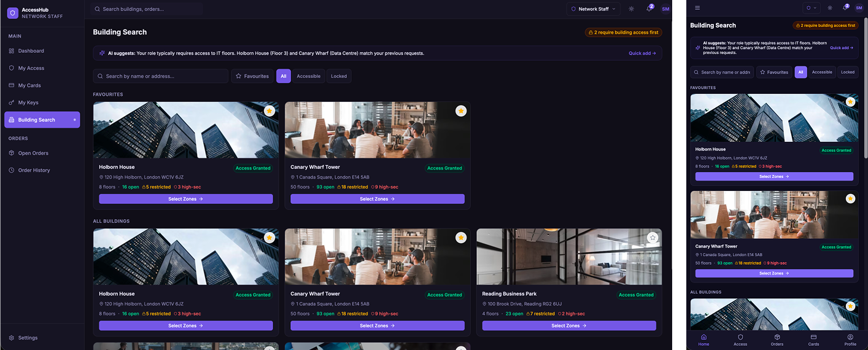Viewport: 868px width, 350px height.
Task: Click Reading Business Park Access Granted badge
Action: (636, 295)
